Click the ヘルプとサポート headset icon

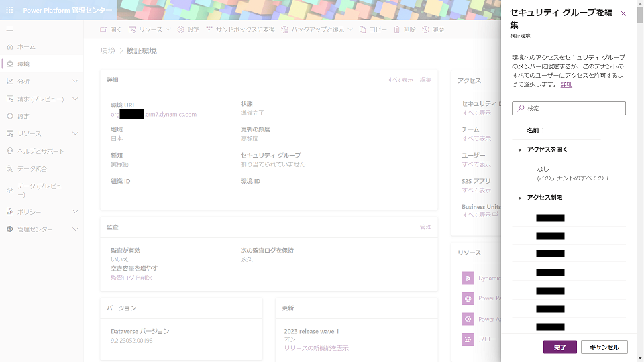(x=10, y=151)
